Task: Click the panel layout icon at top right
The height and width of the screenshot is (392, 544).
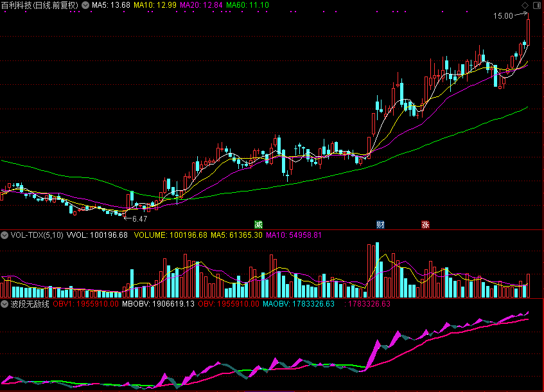Action: (537, 5)
